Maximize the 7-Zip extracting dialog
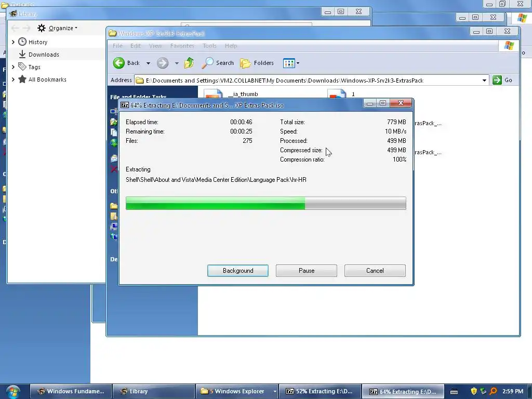 (383, 103)
